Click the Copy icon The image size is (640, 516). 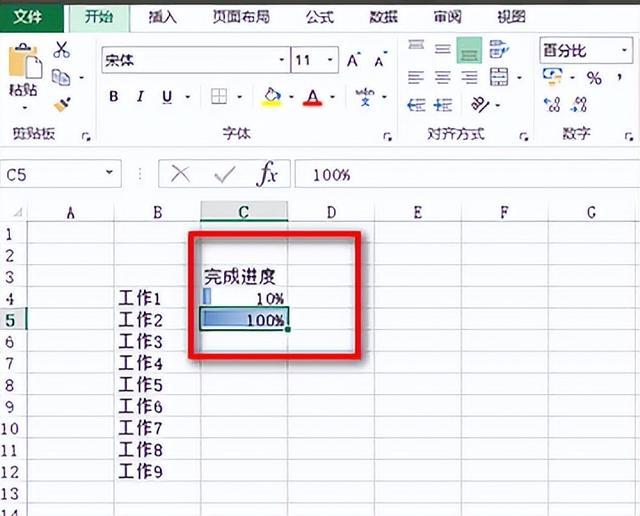pyautogui.click(x=61, y=77)
